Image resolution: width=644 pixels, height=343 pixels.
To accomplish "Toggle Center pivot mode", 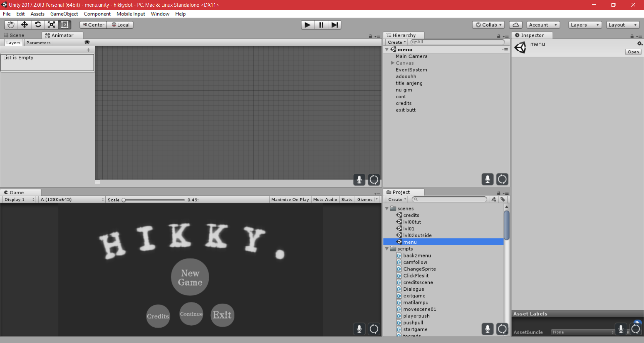I will click(93, 25).
